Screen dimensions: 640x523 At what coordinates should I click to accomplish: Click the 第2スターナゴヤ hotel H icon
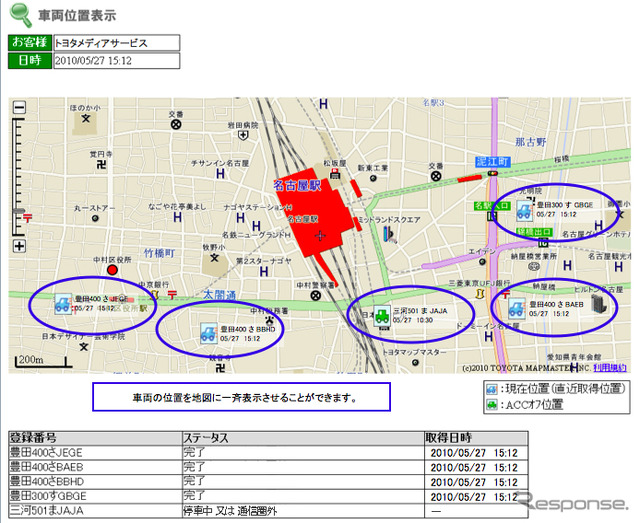[264, 271]
